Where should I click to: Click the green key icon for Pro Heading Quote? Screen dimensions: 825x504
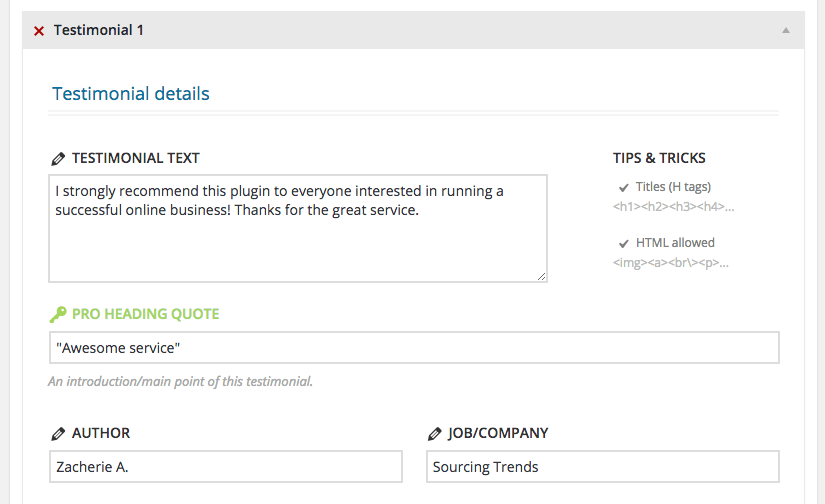[58, 315]
